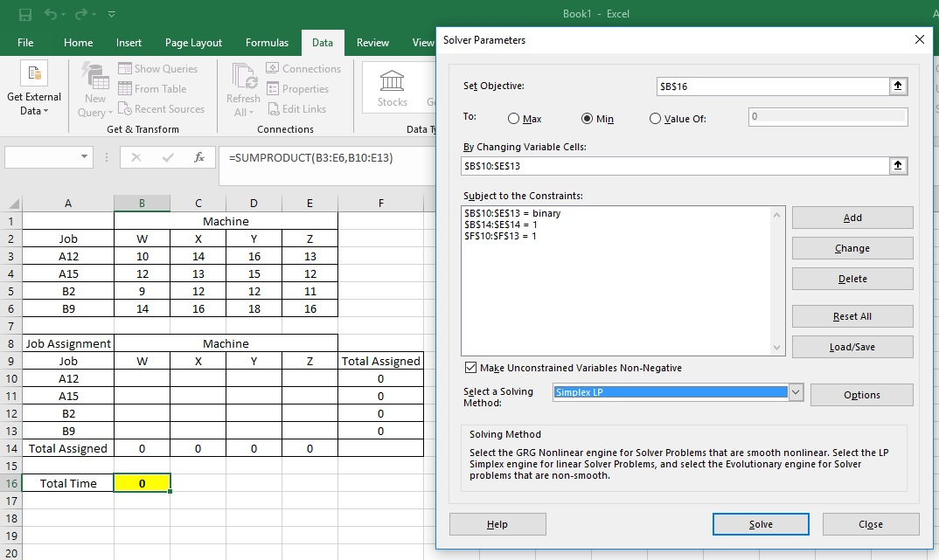939x560 pixels.
Task: Switch to the Formulas ribbon tab
Action: click(267, 43)
